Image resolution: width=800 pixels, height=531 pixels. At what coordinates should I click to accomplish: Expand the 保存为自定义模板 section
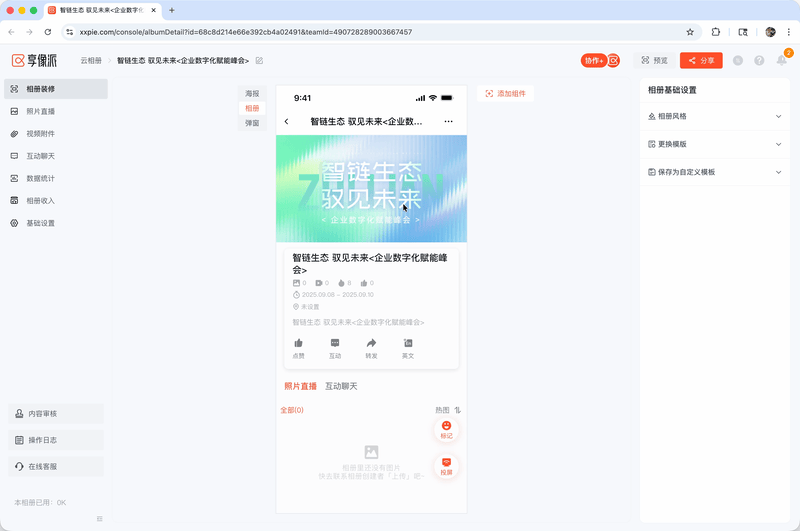714,172
